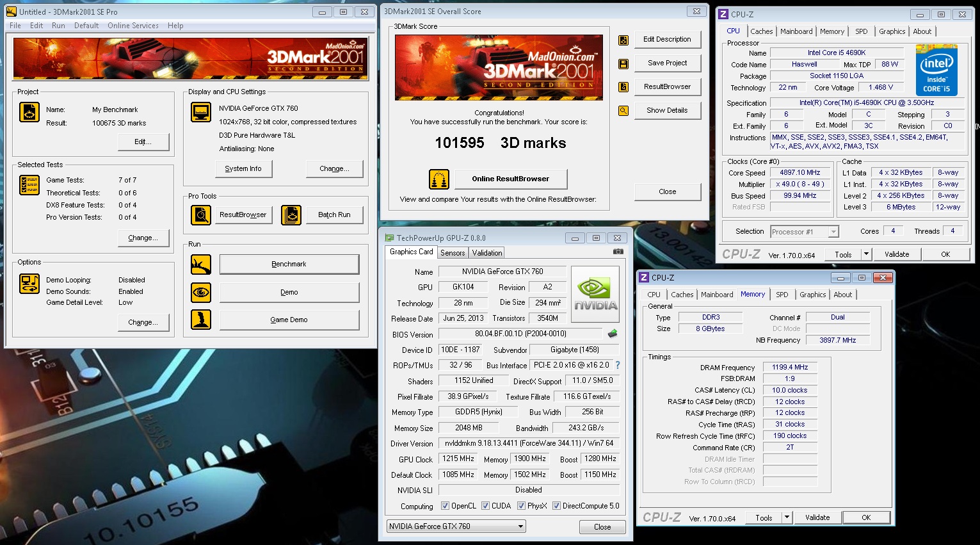The width and height of the screenshot is (980, 545).
Task: Click the Options settings icon in 3DMark
Action: click(29, 284)
